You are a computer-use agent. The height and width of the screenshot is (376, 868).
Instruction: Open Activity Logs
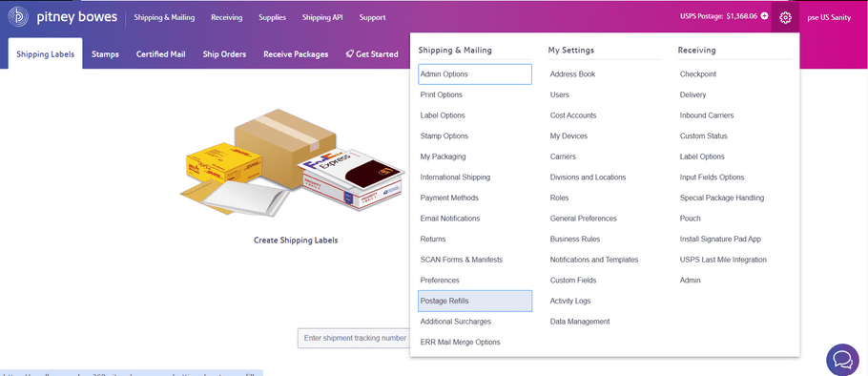point(570,301)
